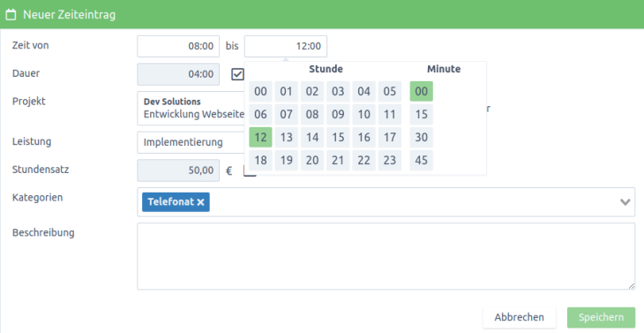Select hour 03 in Stunde picker
This screenshot has height=333, width=644.
click(x=338, y=91)
